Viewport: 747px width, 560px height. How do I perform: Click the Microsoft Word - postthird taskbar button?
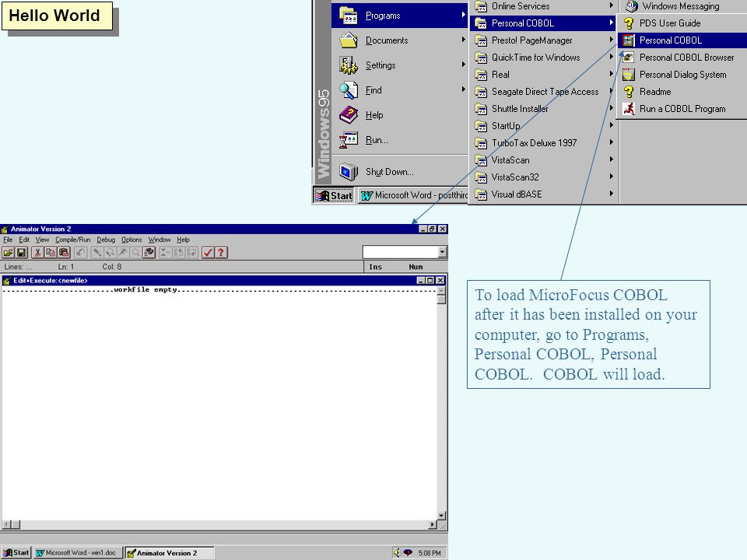click(412, 195)
